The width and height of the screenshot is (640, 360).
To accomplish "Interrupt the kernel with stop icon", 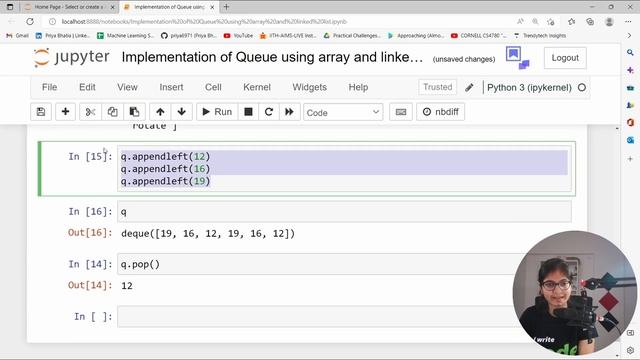I will pos(248,112).
